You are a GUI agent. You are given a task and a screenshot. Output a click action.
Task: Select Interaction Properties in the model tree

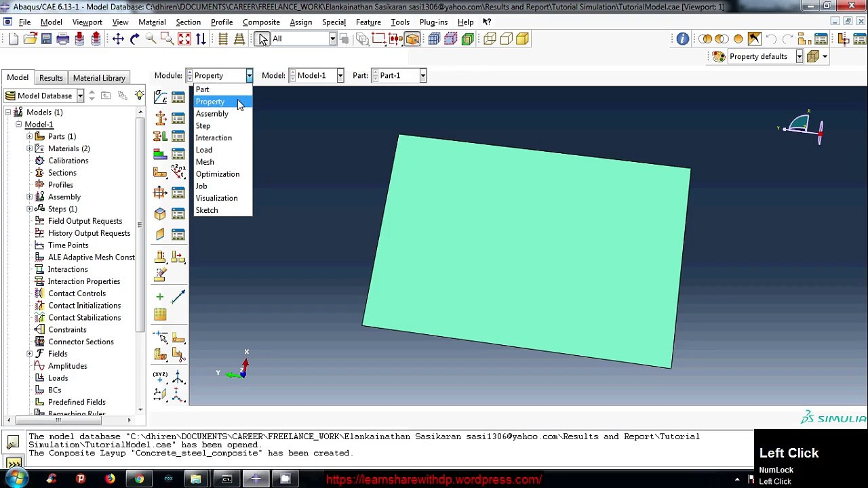pyautogui.click(x=83, y=281)
